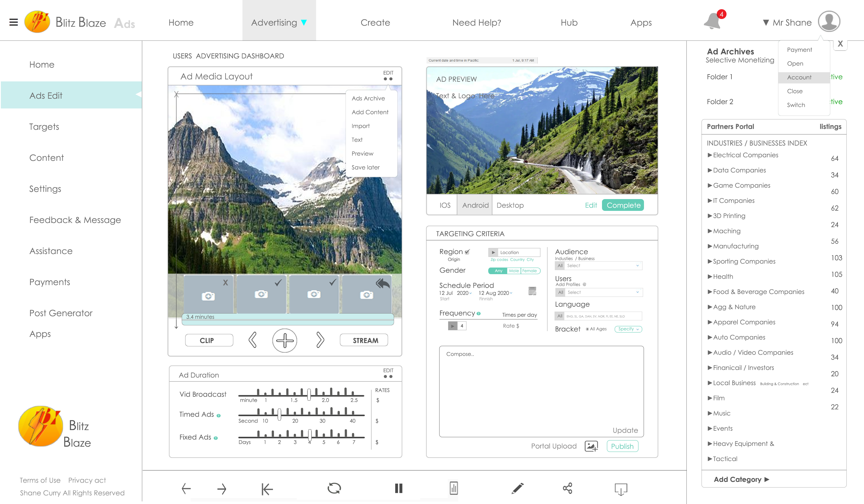The image size is (864, 504).
Task: Open the Industries / Business Select dropdown
Action: click(x=603, y=266)
